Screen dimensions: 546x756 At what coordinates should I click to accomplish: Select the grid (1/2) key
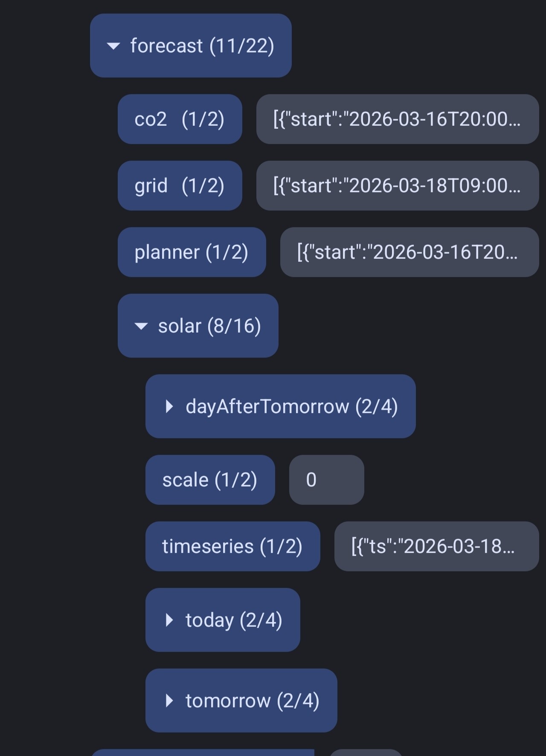180,185
